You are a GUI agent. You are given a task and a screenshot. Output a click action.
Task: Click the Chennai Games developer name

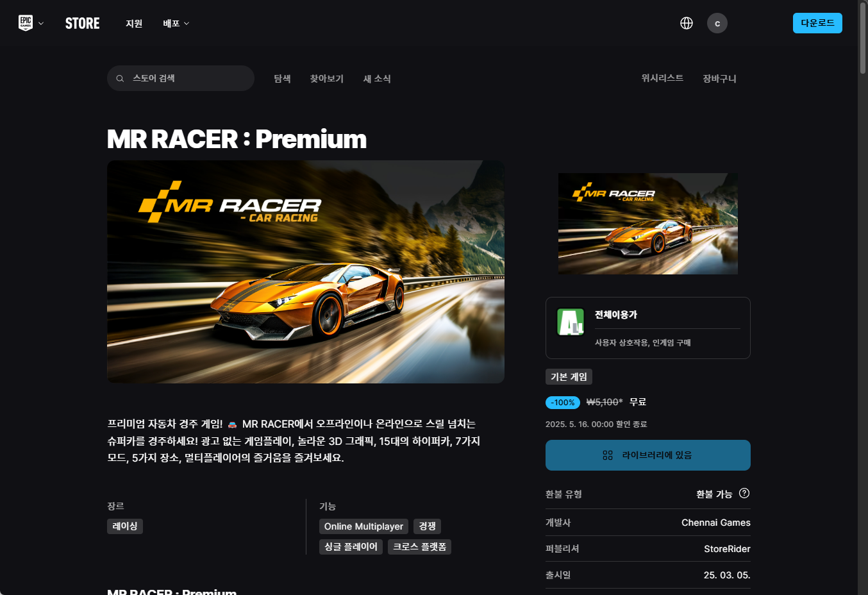(x=716, y=523)
